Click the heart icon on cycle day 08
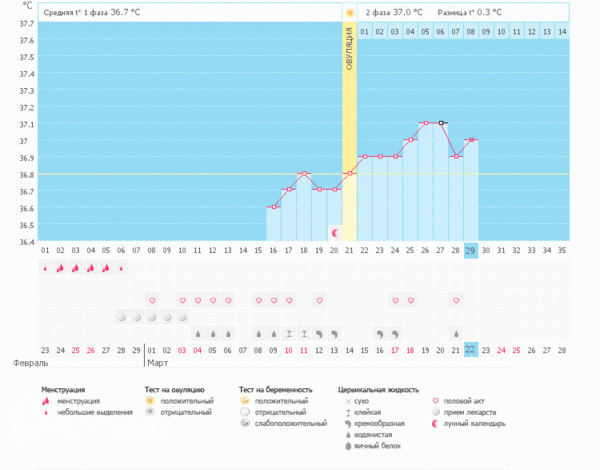The image size is (600, 470). tap(152, 300)
